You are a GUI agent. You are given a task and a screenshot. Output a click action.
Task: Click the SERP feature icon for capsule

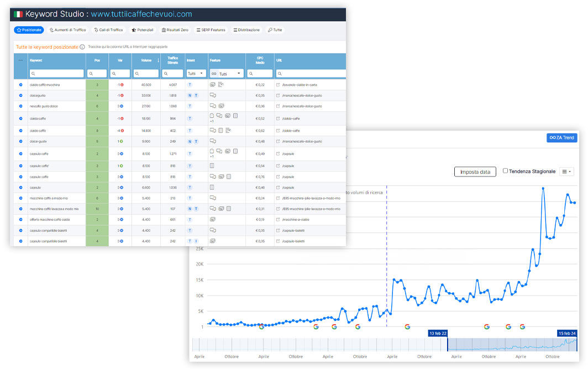point(212,188)
